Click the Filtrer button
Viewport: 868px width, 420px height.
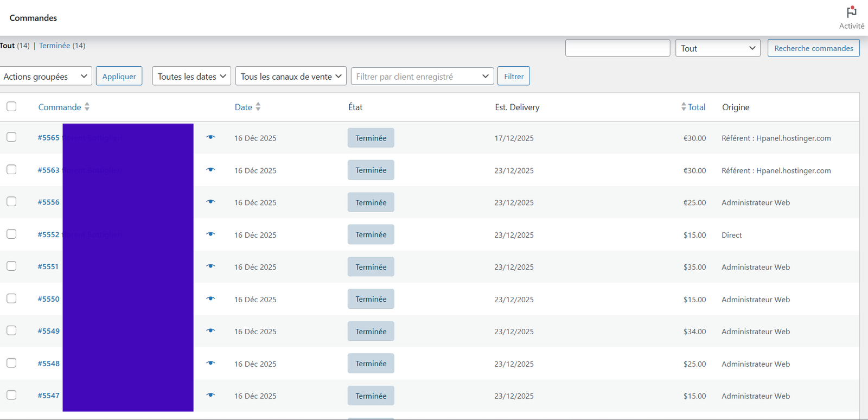pyautogui.click(x=514, y=76)
